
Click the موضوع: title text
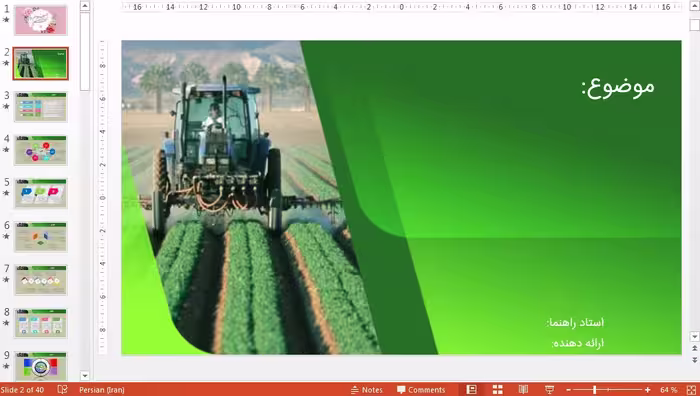[x=618, y=87]
